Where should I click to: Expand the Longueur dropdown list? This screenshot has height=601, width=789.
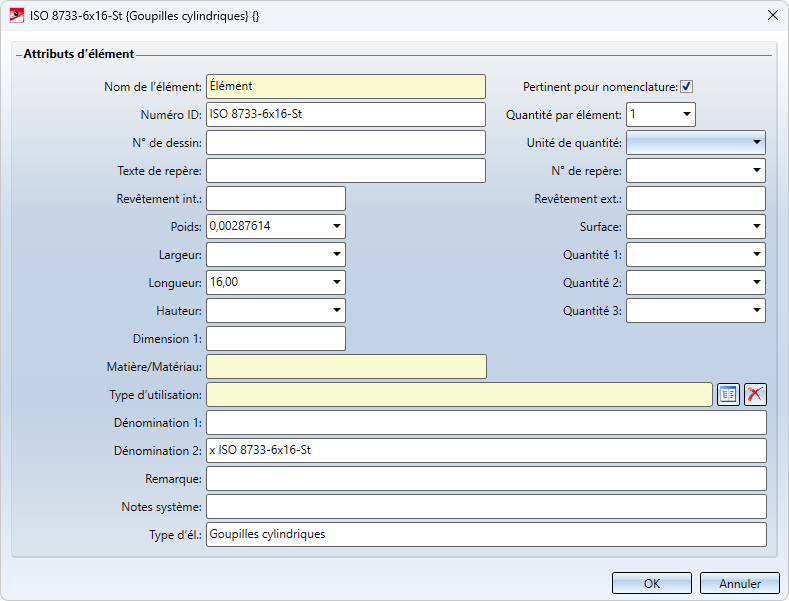336,283
